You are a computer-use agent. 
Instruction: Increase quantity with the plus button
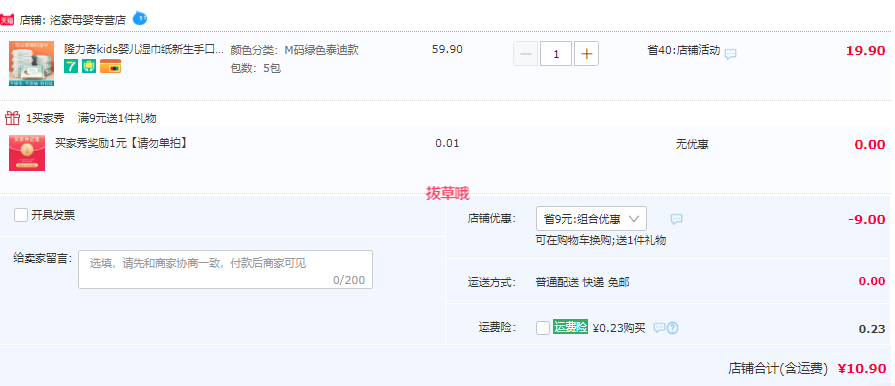586,54
